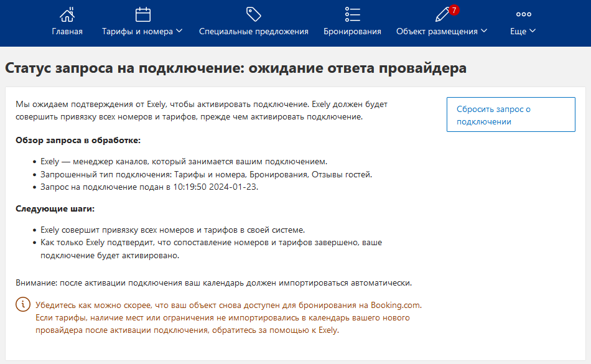The width and height of the screenshot is (591, 364).
Task: Click the calendar icon for Тарифы и номера
Action: pyautogui.click(x=143, y=15)
